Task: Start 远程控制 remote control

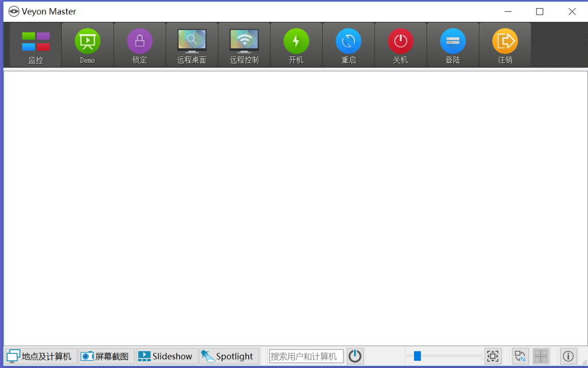Action: coord(244,45)
